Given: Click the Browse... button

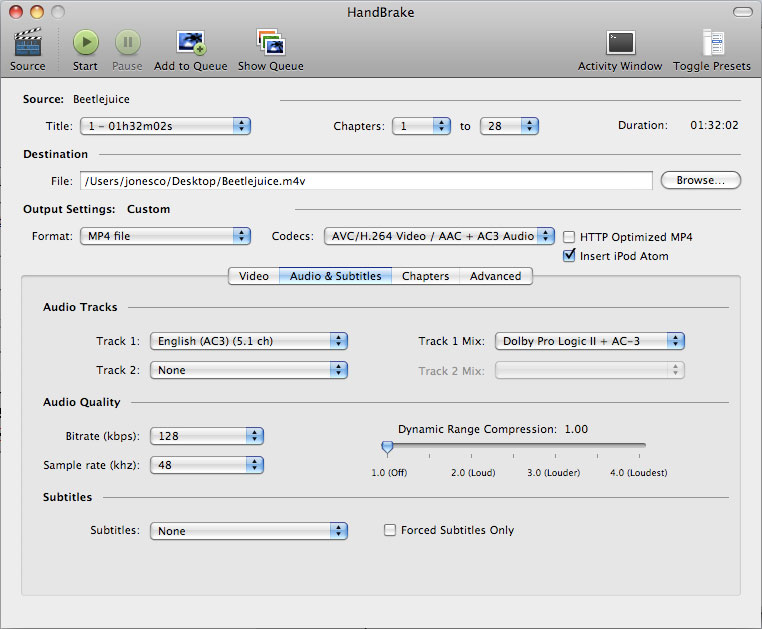Looking at the screenshot, I should point(701,180).
